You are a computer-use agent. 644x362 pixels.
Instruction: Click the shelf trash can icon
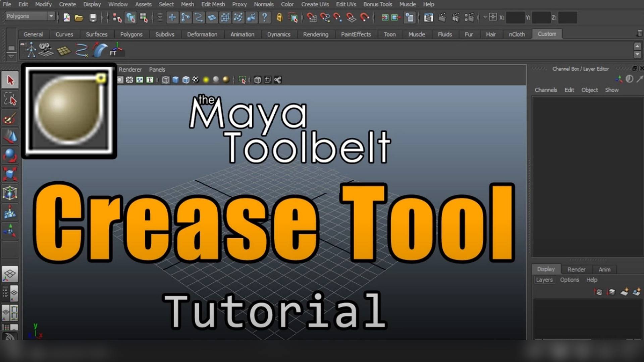pyautogui.click(x=640, y=33)
